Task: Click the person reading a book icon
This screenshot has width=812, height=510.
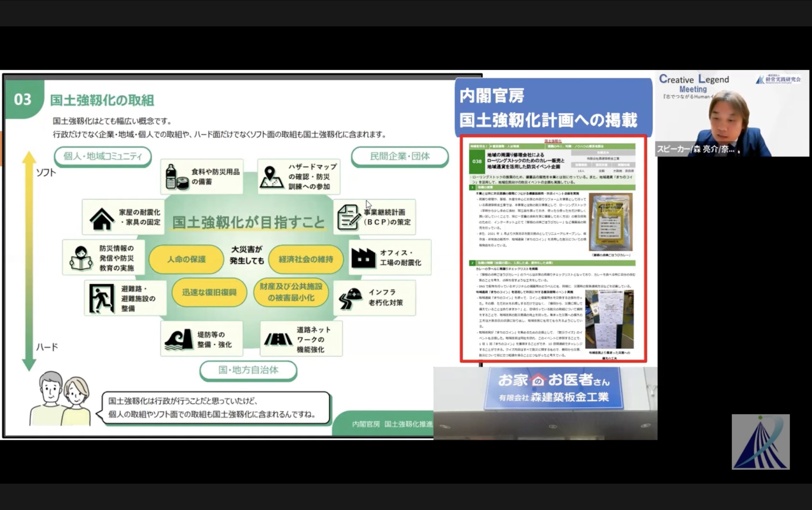Action: pyautogui.click(x=81, y=258)
